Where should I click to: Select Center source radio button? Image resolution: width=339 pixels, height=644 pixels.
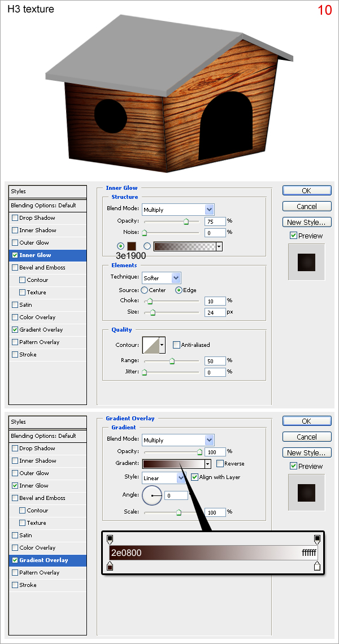(144, 290)
